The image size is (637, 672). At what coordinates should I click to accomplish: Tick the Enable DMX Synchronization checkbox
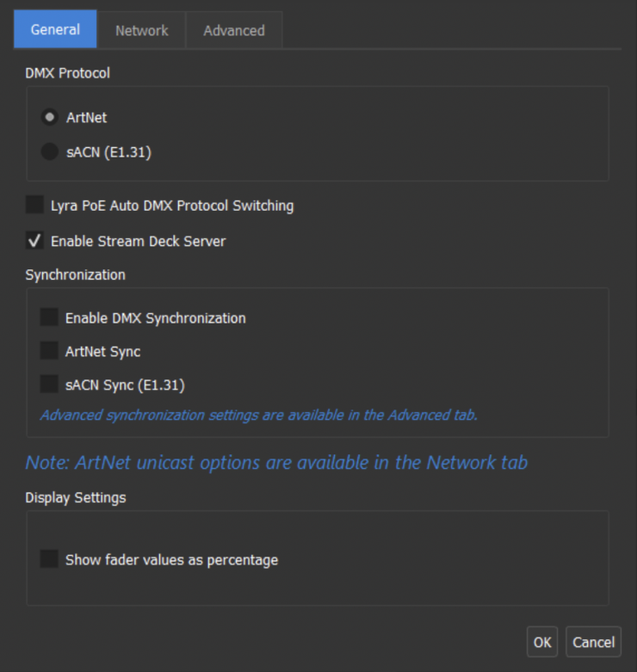pos(49,318)
